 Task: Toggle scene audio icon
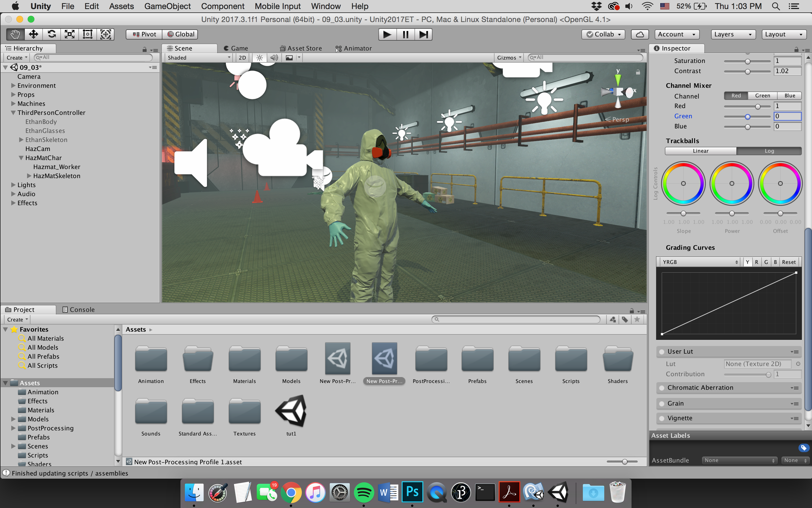pos(274,58)
